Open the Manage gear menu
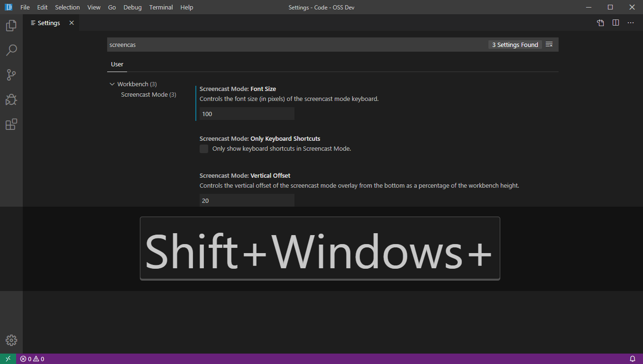643x364 pixels. [x=11, y=340]
